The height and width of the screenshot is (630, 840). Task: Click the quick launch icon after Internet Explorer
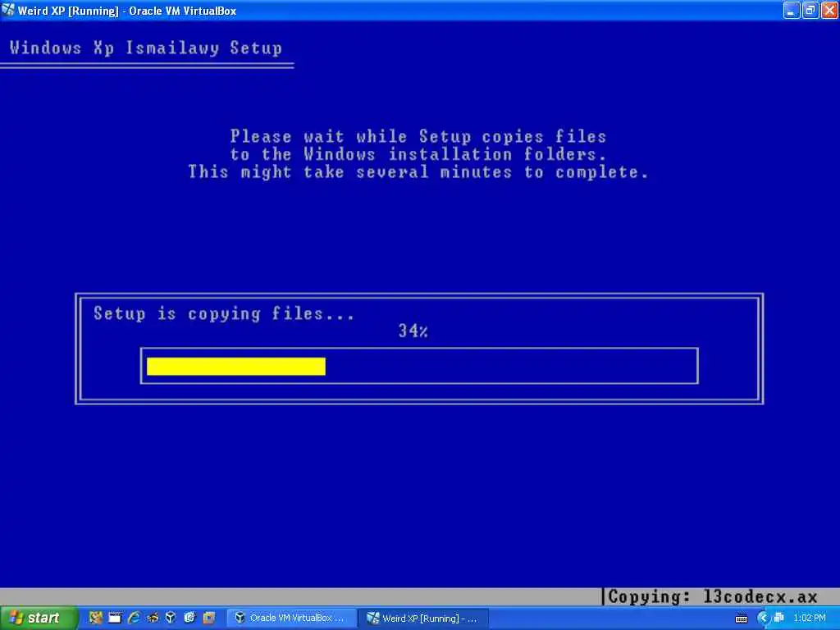coord(153,618)
